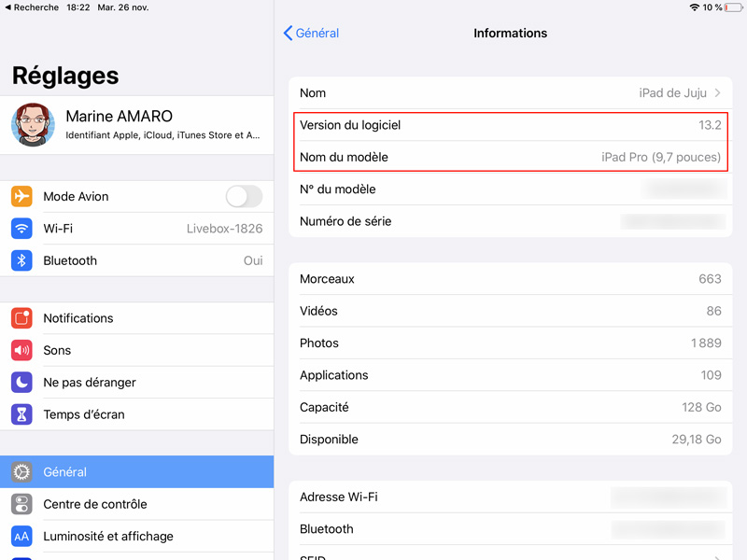
Task: Tap the Temps d'écran hourglass icon
Action: click(21, 414)
